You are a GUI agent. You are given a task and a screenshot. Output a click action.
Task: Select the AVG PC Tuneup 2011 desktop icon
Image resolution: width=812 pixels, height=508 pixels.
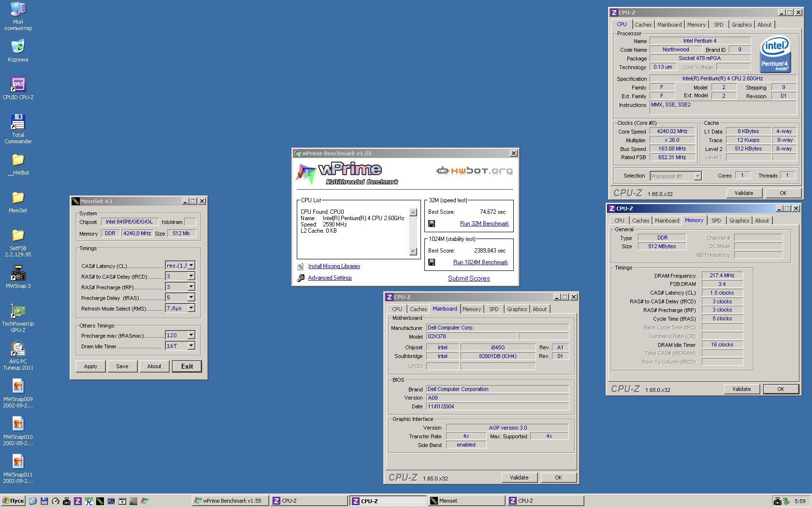point(18,356)
